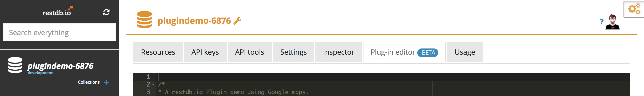Select the Settings tab
Screen dimensions: 644x96
(293, 52)
